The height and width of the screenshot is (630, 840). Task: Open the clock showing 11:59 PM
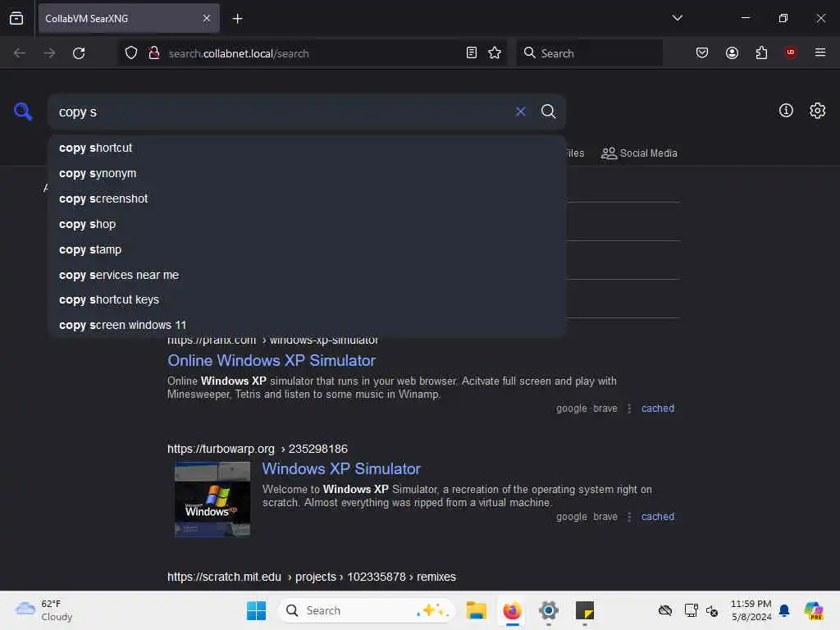pyautogui.click(x=751, y=610)
